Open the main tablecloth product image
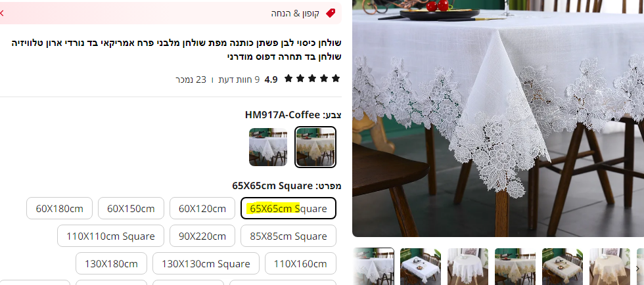644x285 pixels. [x=498, y=118]
